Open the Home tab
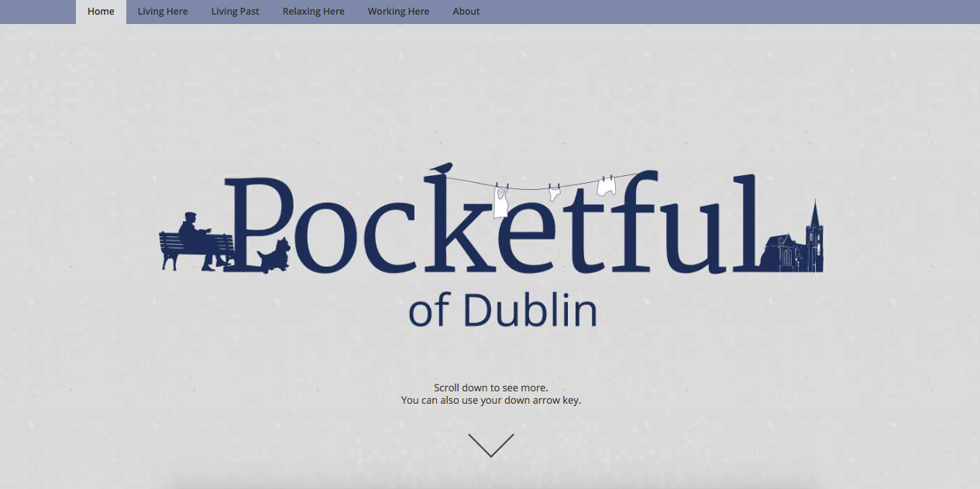 pyautogui.click(x=101, y=12)
